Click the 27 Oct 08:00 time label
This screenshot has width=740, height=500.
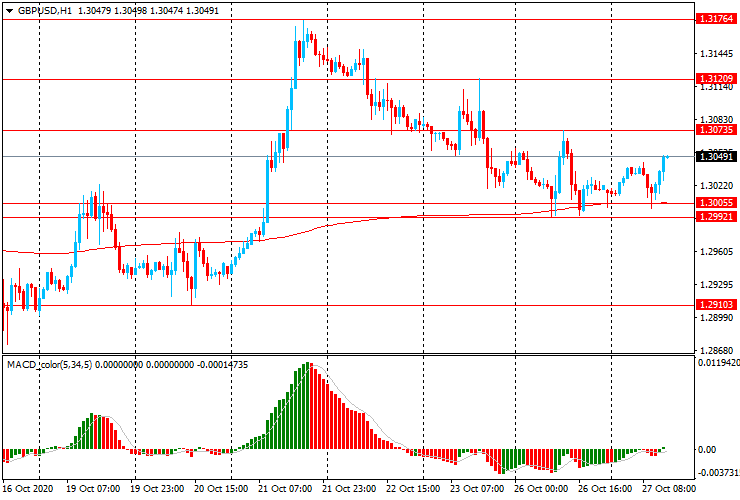(x=669, y=489)
